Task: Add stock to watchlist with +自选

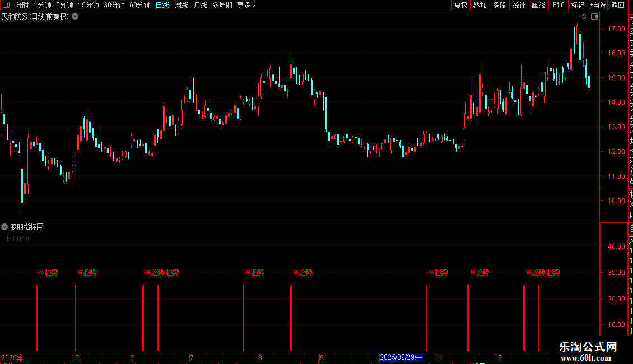Action: point(598,5)
